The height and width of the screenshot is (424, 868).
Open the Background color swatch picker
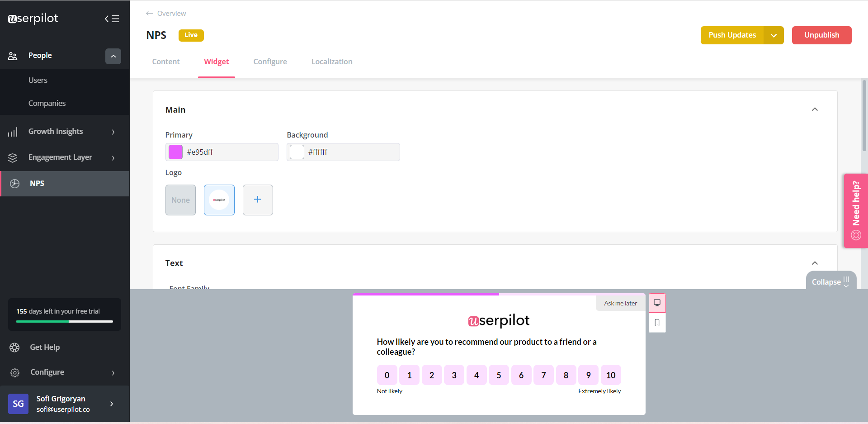[297, 152]
